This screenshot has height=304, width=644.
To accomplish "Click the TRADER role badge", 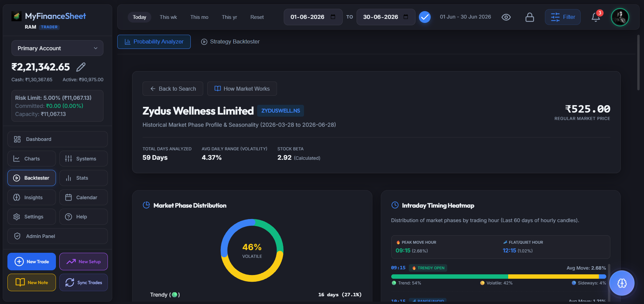I will [x=49, y=27].
